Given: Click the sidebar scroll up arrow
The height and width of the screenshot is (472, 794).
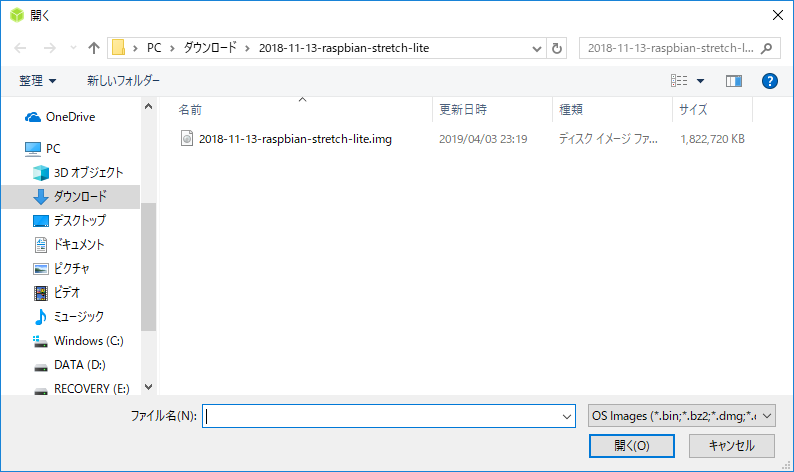Looking at the screenshot, I should [x=148, y=106].
